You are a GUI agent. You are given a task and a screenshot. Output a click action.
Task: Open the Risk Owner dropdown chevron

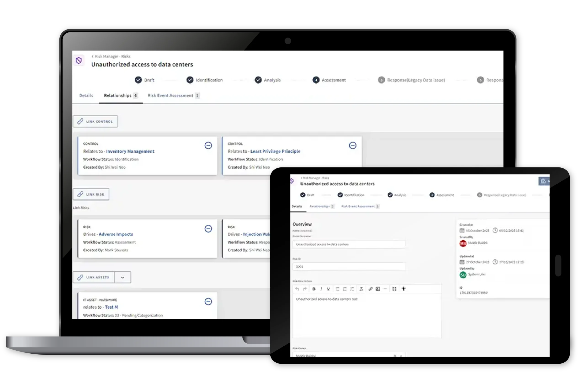pos(401,355)
